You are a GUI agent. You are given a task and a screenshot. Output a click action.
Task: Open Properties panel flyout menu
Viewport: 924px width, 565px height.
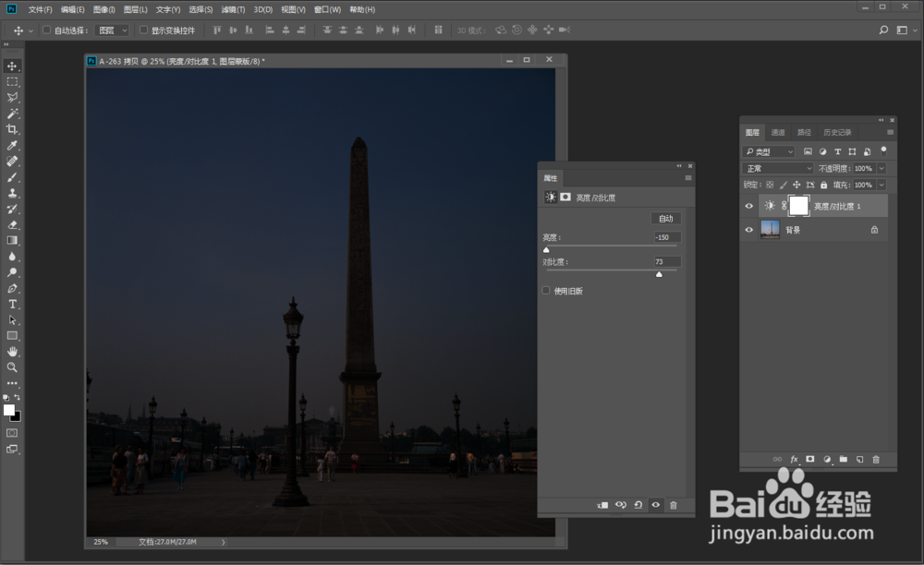coord(688,178)
